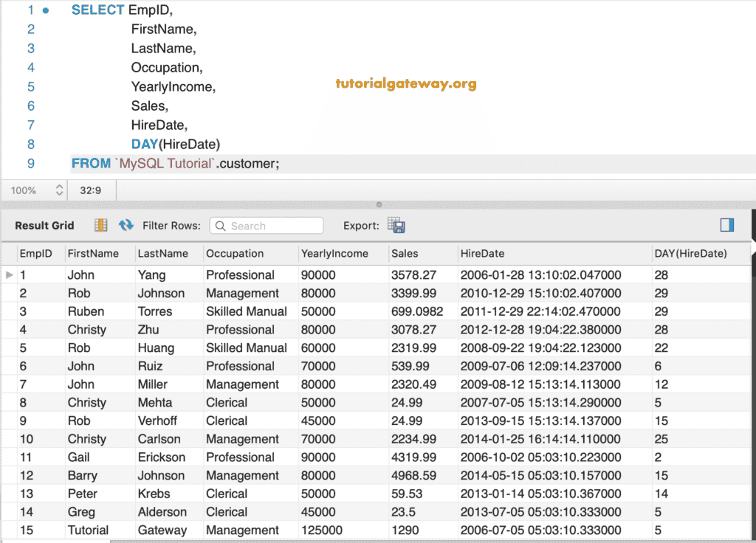The image size is (756, 543).
Task: Click the FirstName cell Tutorial in row 15
Action: [88, 530]
